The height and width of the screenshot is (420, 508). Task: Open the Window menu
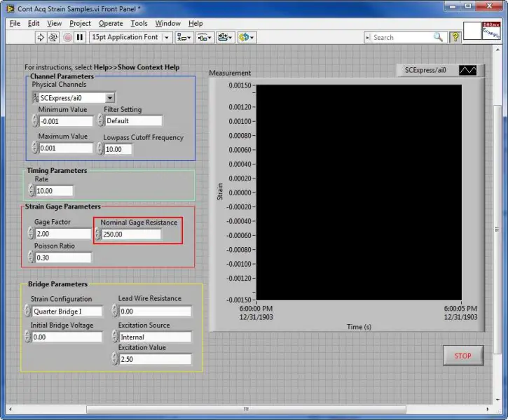[x=167, y=24]
